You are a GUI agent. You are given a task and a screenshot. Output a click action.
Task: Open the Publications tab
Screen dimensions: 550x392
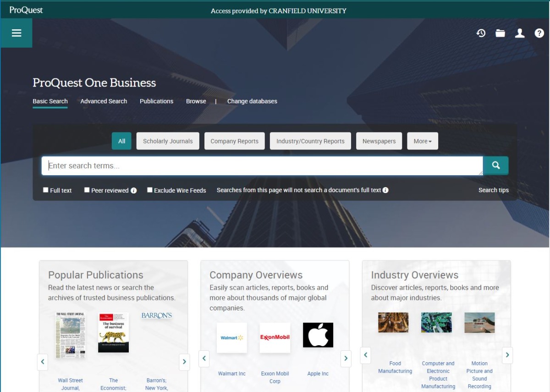[156, 101]
